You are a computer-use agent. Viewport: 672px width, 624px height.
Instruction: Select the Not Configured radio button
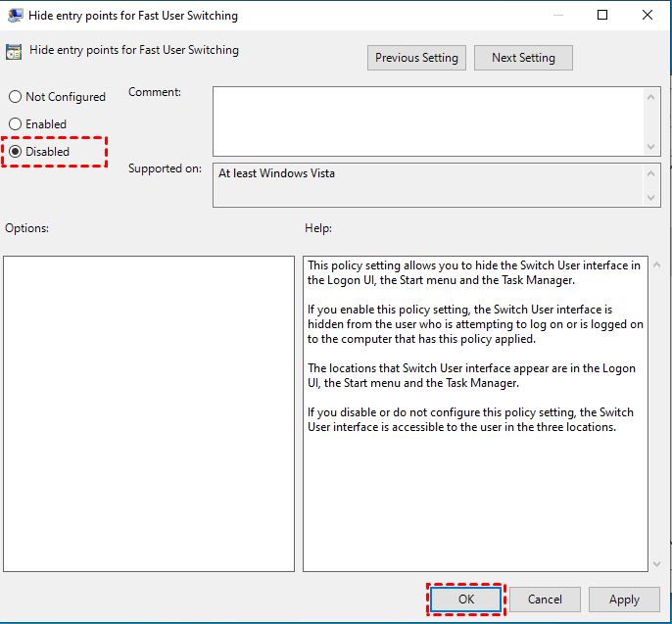15,97
